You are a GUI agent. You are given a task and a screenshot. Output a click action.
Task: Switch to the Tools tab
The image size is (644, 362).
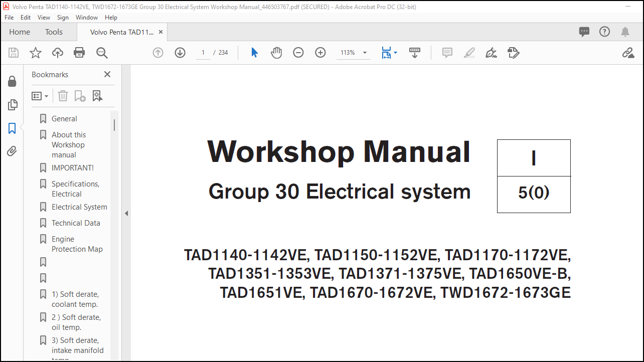pos(54,32)
